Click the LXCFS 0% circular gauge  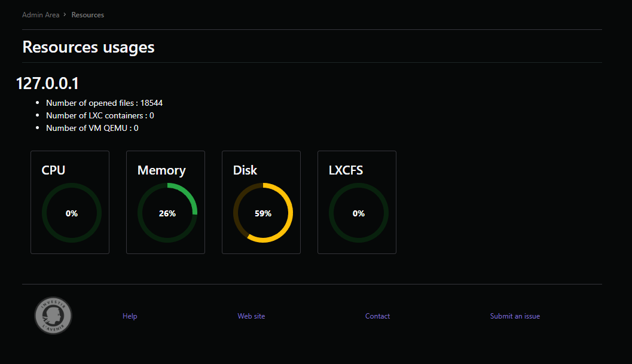coord(359,213)
